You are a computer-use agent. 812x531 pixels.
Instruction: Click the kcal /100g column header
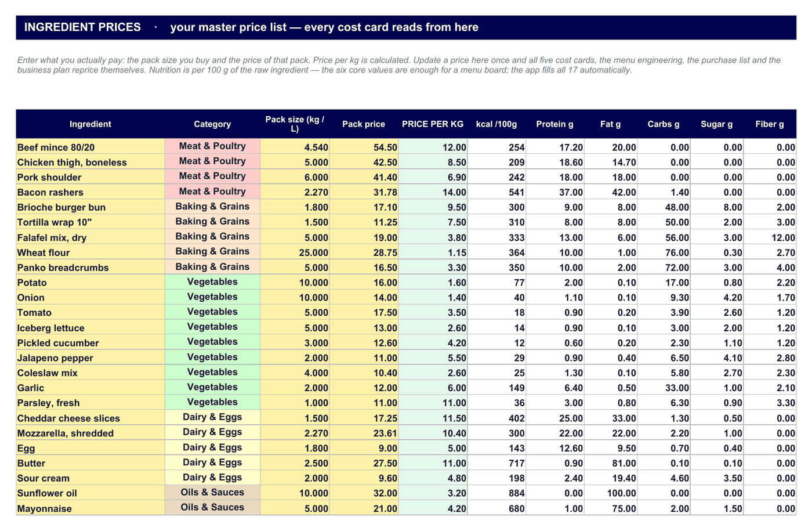[x=496, y=124]
